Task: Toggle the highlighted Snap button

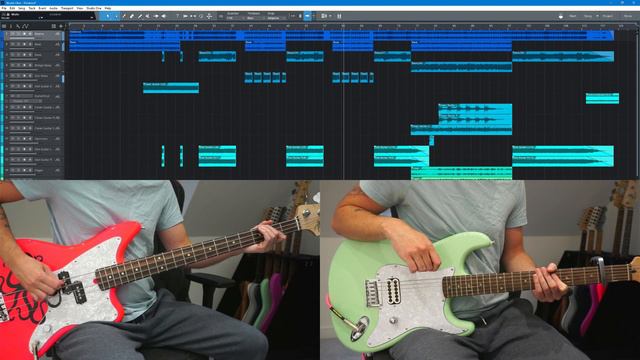Action: [x=307, y=16]
